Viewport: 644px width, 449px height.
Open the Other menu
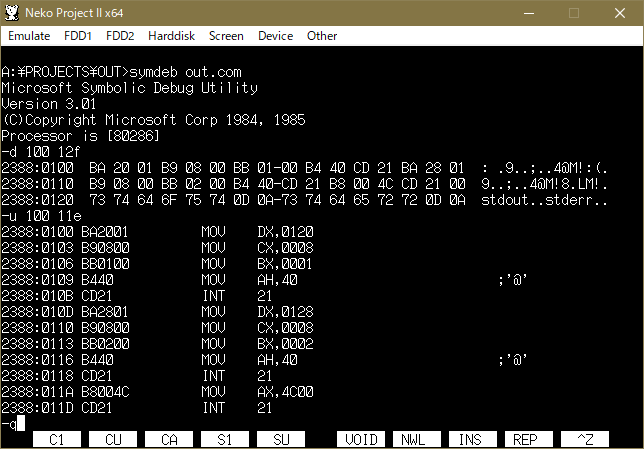(322, 36)
